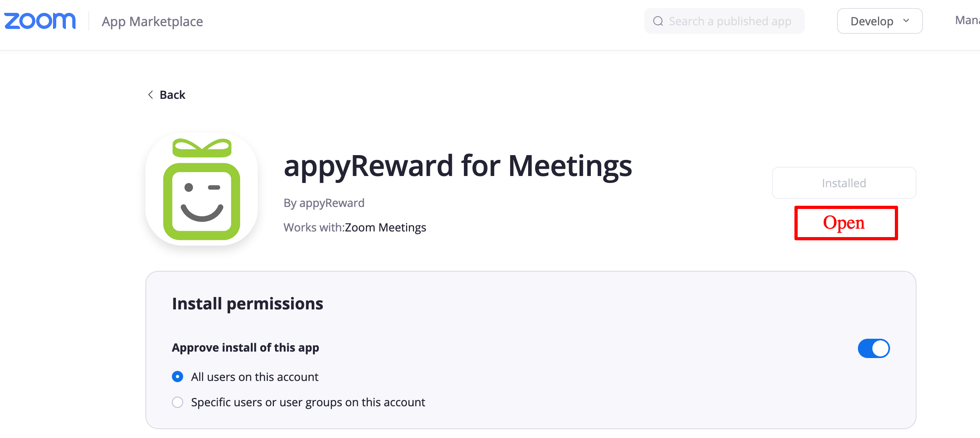980x438 pixels.
Task: Open the Develop dropdown menu
Action: pyautogui.click(x=872, y=21)
